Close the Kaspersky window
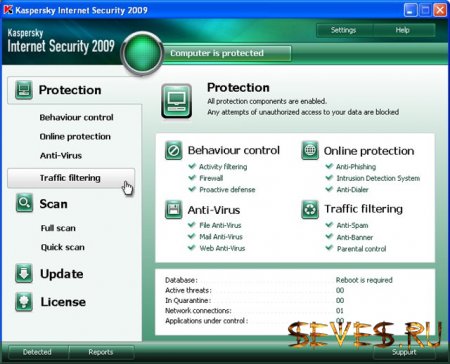Image resolution: width=450 pixels, height=364 pixels. coord(440,10)
